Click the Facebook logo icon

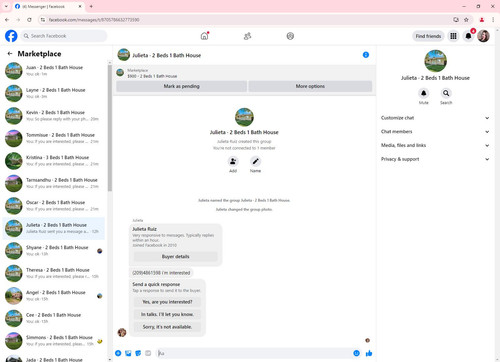pyautogui.click(x=11, y=36)
